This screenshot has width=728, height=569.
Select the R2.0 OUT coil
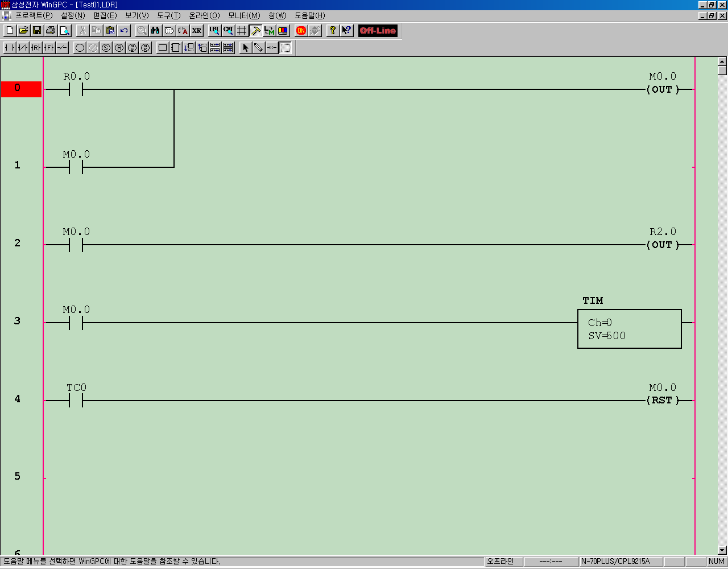pyautogui.click(x=663, y=245)
